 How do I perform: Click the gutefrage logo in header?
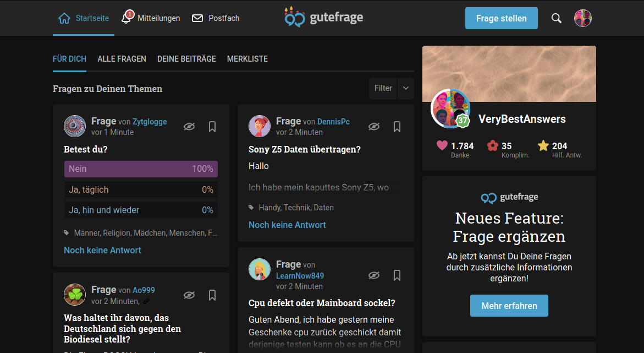(323, 17)
